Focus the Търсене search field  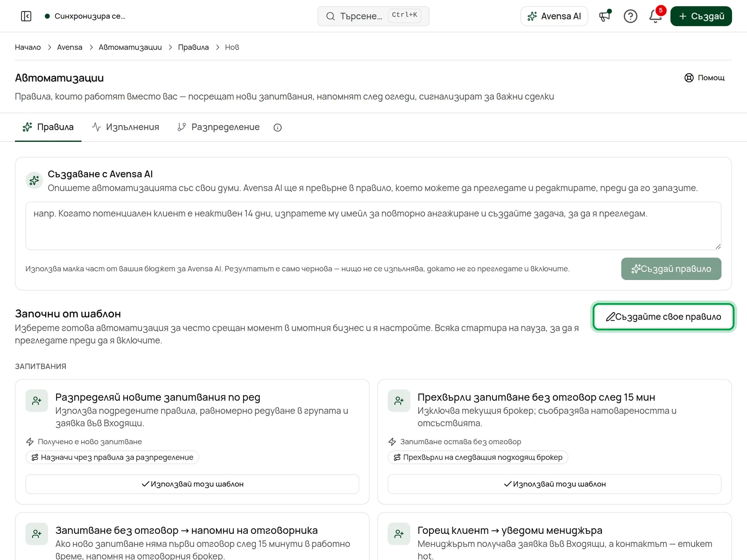pos(373,16)
